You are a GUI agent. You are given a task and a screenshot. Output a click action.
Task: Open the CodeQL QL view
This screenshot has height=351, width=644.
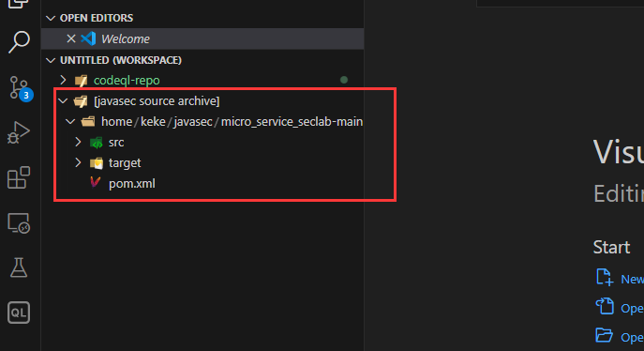19,313
